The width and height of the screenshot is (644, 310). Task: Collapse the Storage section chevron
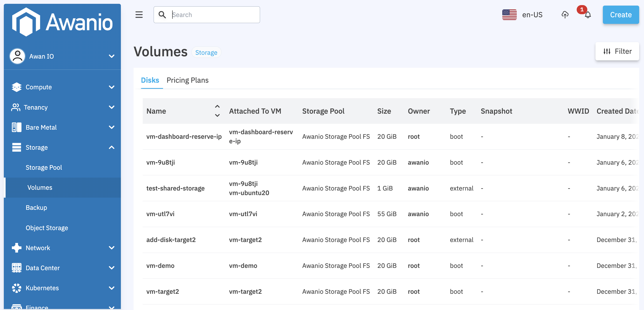point(111,147)
